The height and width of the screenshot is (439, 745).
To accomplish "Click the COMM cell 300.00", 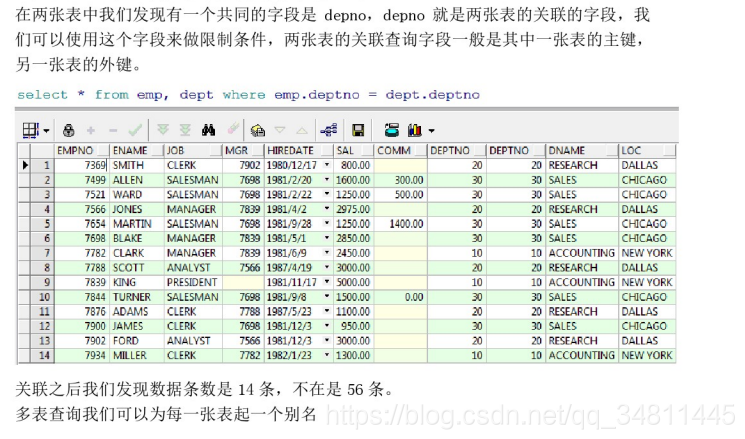I will coord(401,180).
